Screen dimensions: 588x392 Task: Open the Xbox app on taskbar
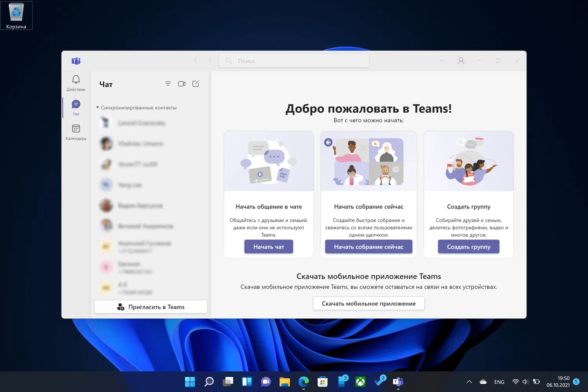(360, 381)
